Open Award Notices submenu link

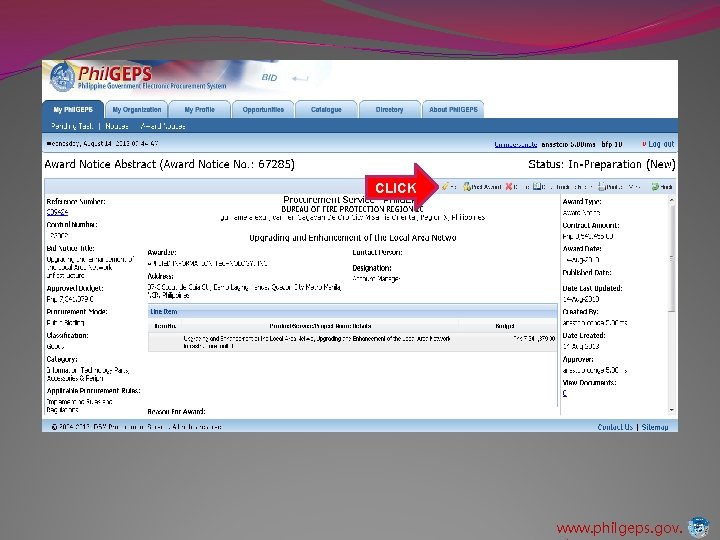coord(163,126)
